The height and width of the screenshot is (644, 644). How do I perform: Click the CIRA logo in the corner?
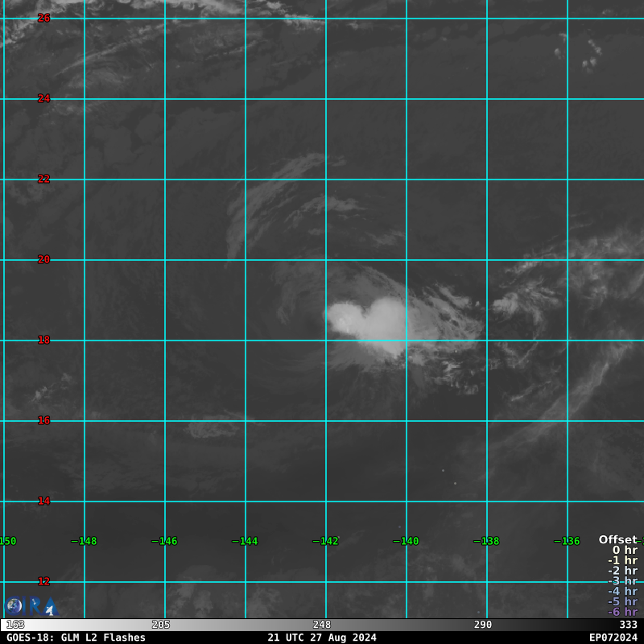click(31, 606)
